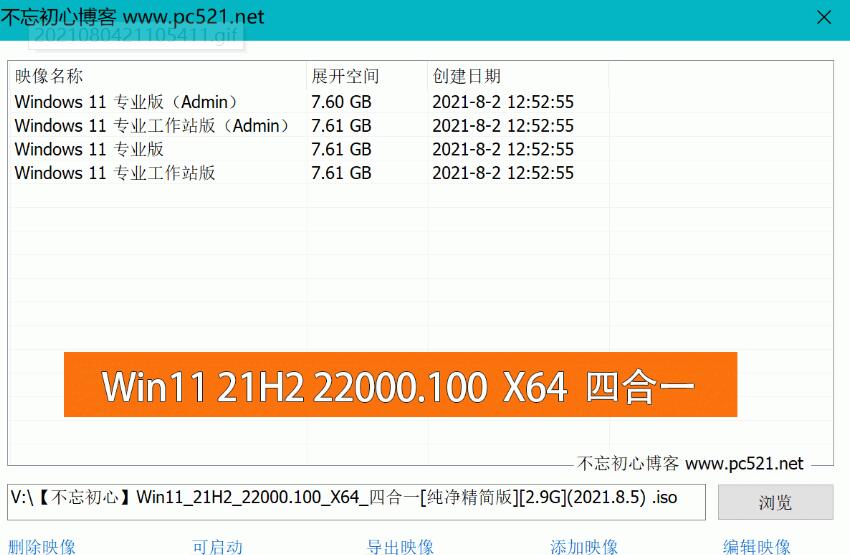Viewport: 850px width, 555px height.
Task: Click 不忘初心博客 www.pc521.net title bar text
Action: (x=132, y=17)
